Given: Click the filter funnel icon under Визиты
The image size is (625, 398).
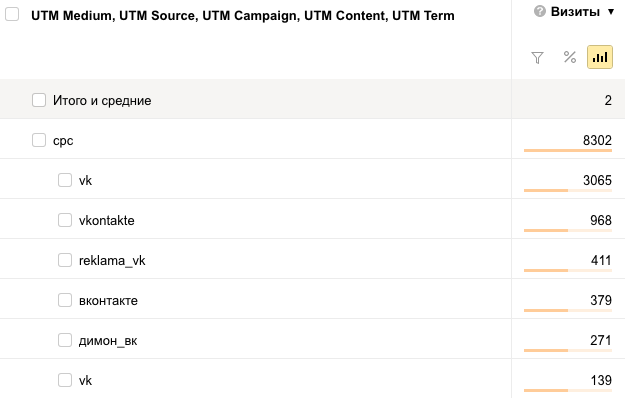Looking at the screenshot, I should click(537, 58).
